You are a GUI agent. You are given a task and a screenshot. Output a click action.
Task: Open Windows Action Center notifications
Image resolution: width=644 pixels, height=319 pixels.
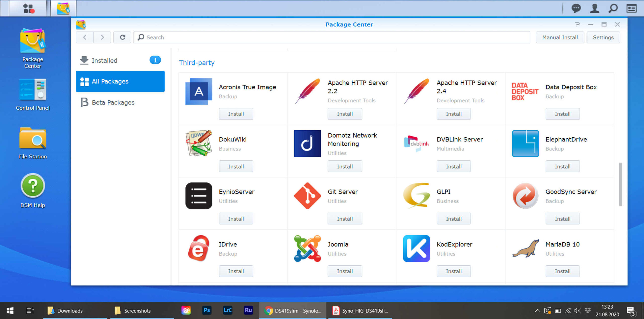[631, 311]
